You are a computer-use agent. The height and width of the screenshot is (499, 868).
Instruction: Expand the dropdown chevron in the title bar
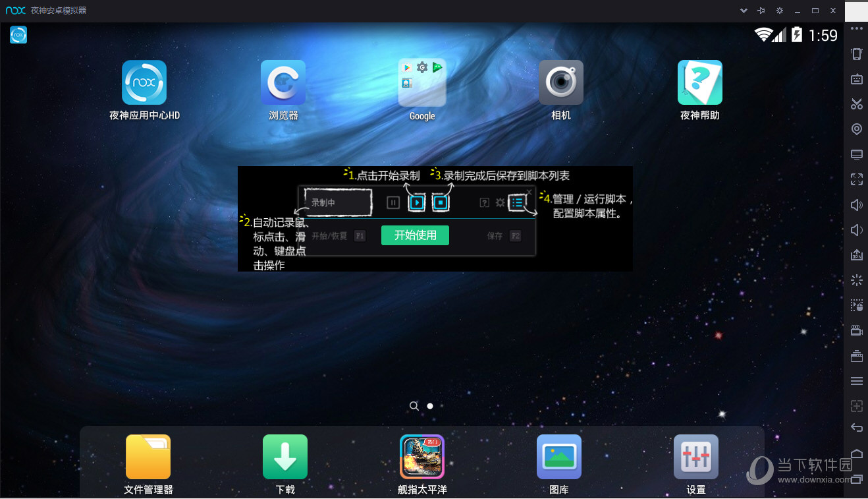click(x=743, y=11)
